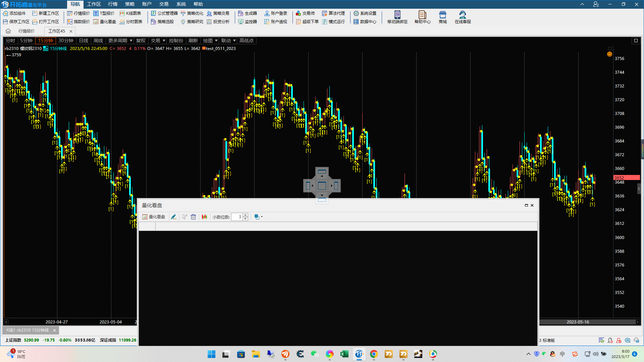The height and width of the screenshot is (362, 644).
Task: Click the 刷新 refresh button
Action: [193, 41]
